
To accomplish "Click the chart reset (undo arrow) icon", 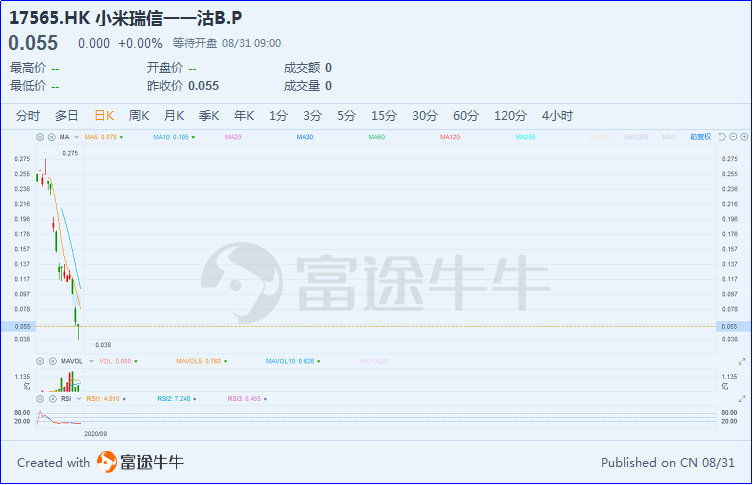I will pyautogui.click(x=722, y=137).
